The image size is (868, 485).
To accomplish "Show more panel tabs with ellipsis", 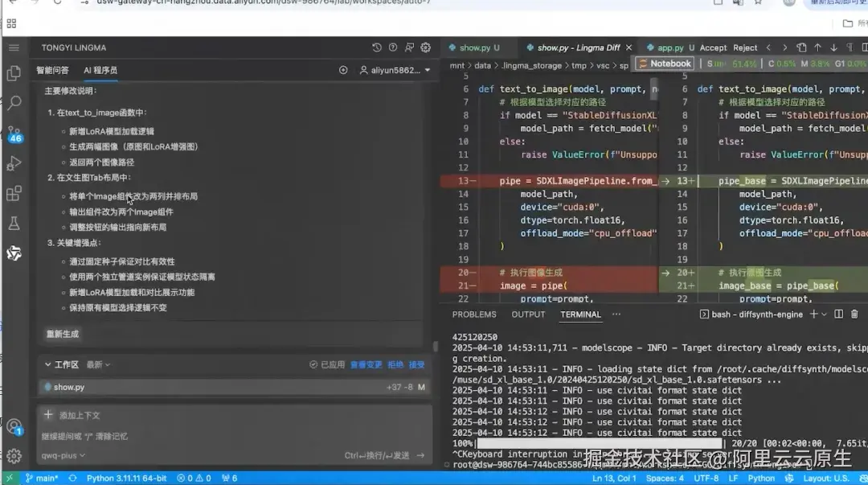I will click(616, 314).
